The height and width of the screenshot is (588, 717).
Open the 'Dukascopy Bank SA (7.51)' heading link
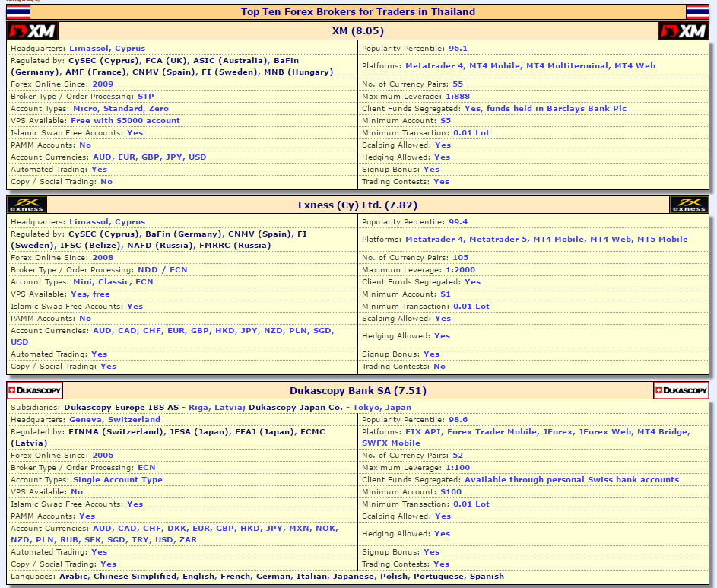[358, 391]
